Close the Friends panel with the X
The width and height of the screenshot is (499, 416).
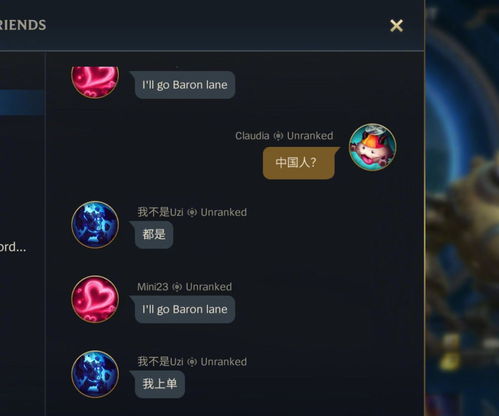coord(396,26)
